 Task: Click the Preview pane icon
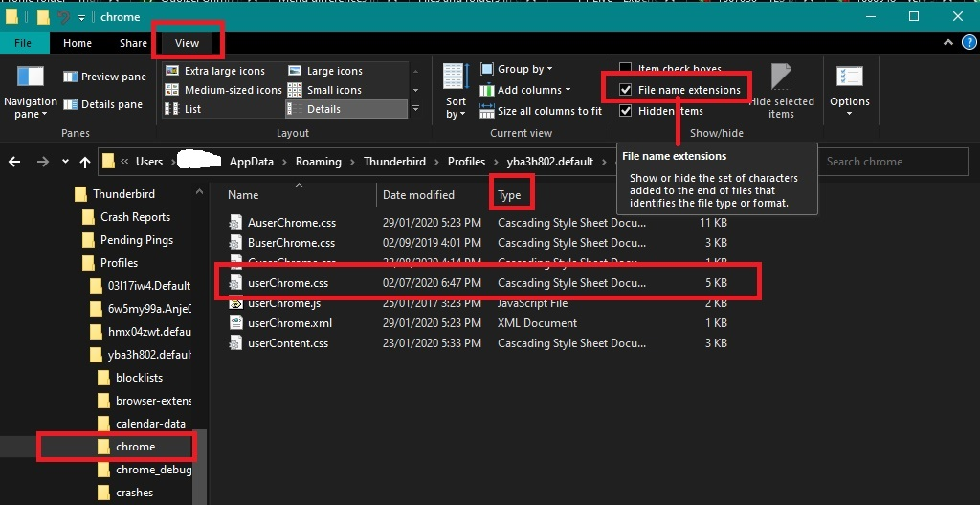(71, 77)
